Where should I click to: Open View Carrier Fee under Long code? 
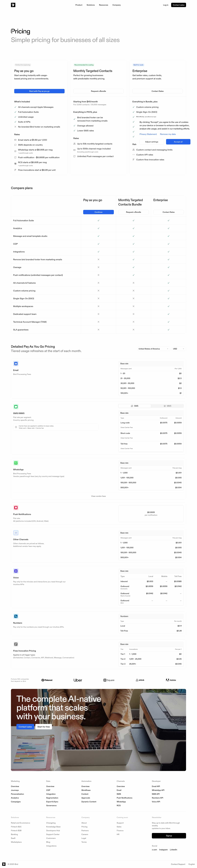pyautogui.click(x=127, y=428)
